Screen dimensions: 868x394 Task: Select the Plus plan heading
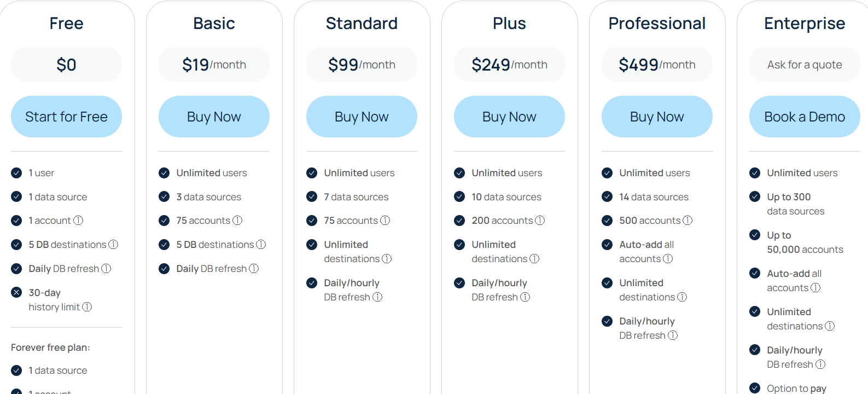[x=509, y=23]
